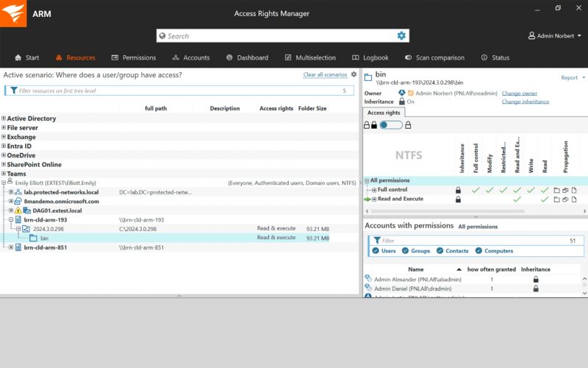Screen dimensions: 588x368
Task: Open the Logbook tab
Action: click(x=370, y=57)
